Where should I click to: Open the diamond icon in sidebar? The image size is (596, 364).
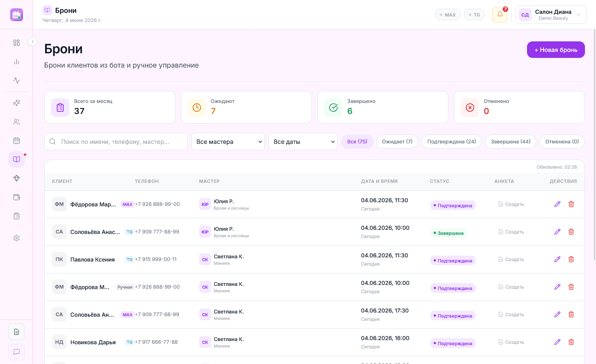coord(17,178)
